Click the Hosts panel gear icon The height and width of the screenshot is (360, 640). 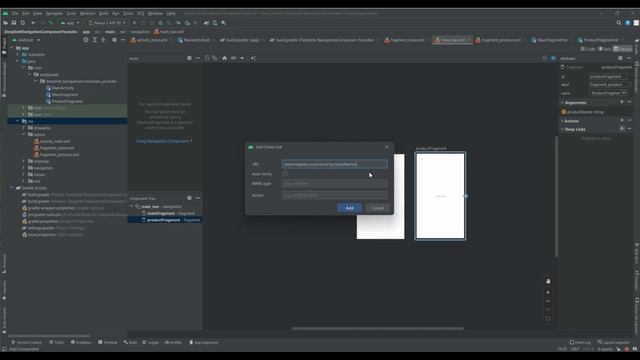[189, 58]
